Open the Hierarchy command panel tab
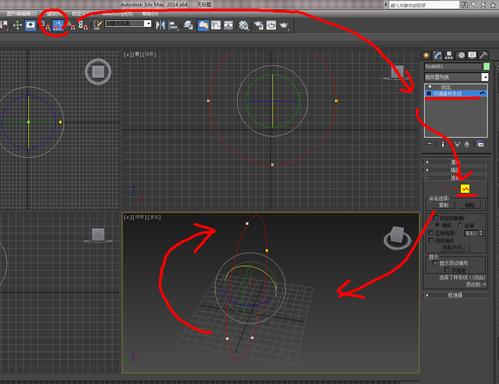 pyautogui.click(x=449, y=55)
